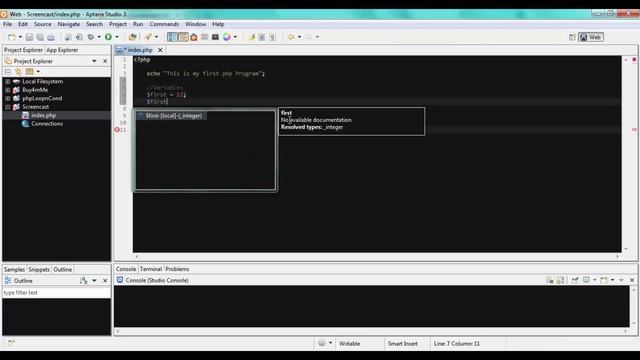
Task: Switch to the Snippets tab
Action: click(39, 269)
